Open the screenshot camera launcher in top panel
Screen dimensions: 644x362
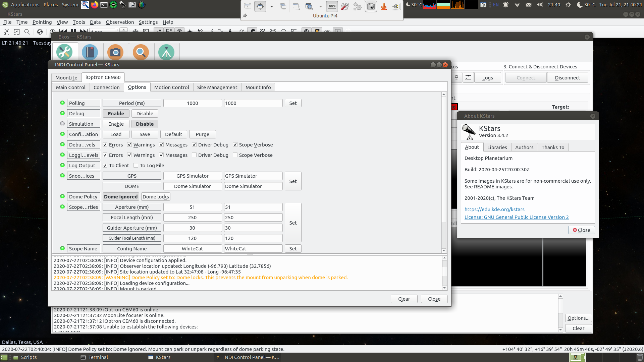click(x=132, y=5)
